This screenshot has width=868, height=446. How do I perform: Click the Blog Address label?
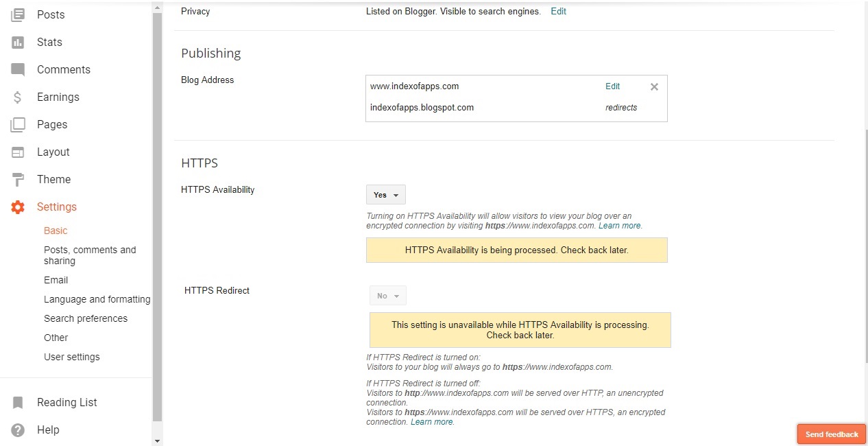(208, 80)
